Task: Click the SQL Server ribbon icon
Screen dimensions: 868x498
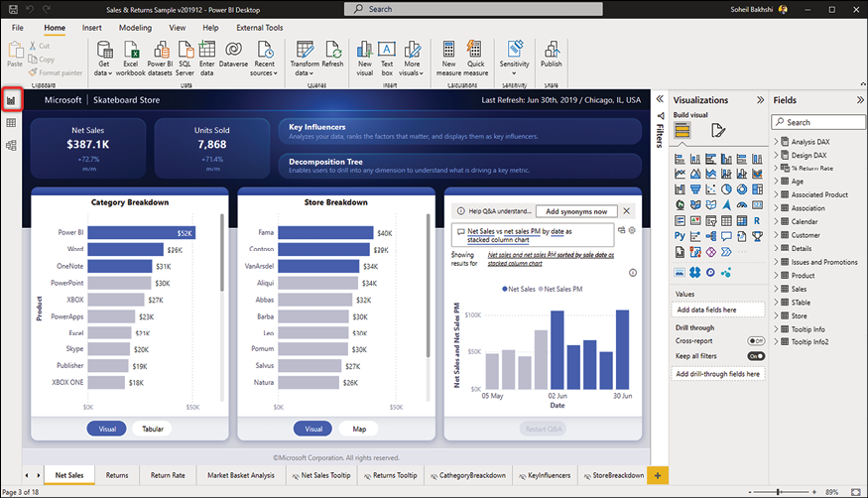Action: tap(185, 59)
